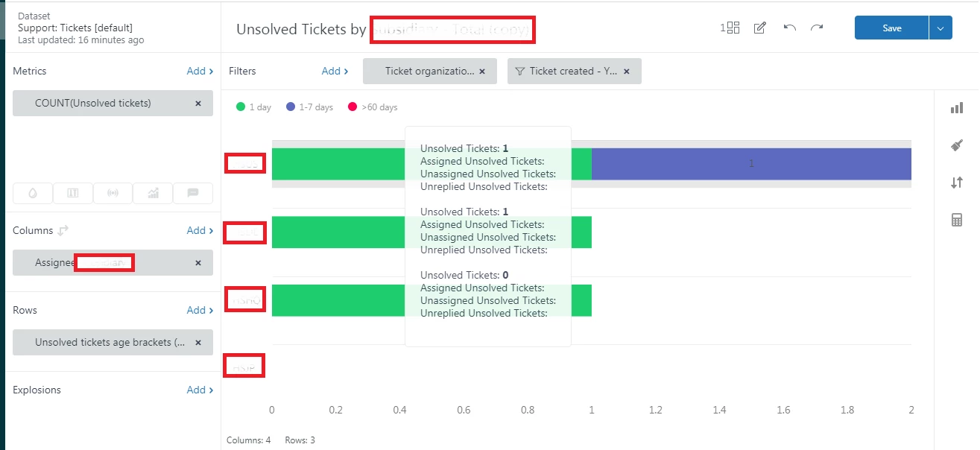
Task: Toggle the >60 days legend series
Action: point(373,107)
